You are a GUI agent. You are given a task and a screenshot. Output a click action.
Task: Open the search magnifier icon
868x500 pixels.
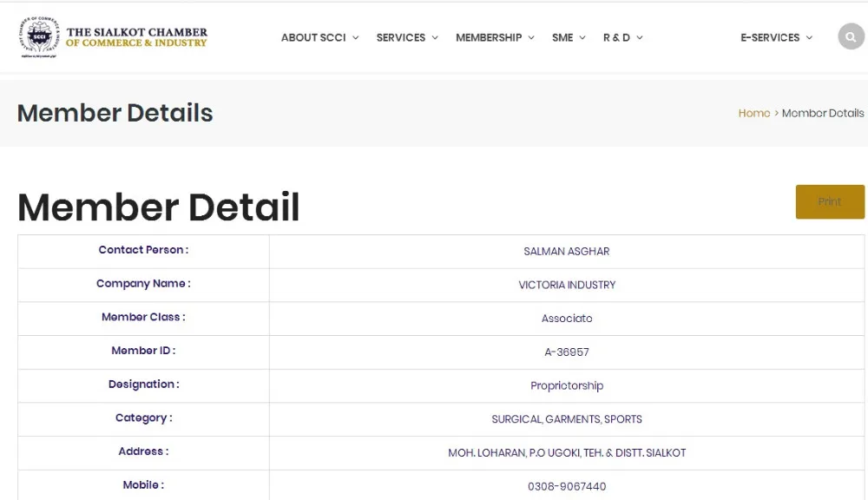tap(851, 37)
